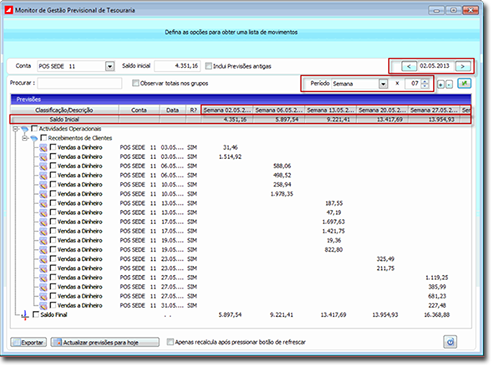The width and height of the screenshot is (496, 369).
Task: Click Actualizar previsões para hoje button
Action: click(105, 342)
